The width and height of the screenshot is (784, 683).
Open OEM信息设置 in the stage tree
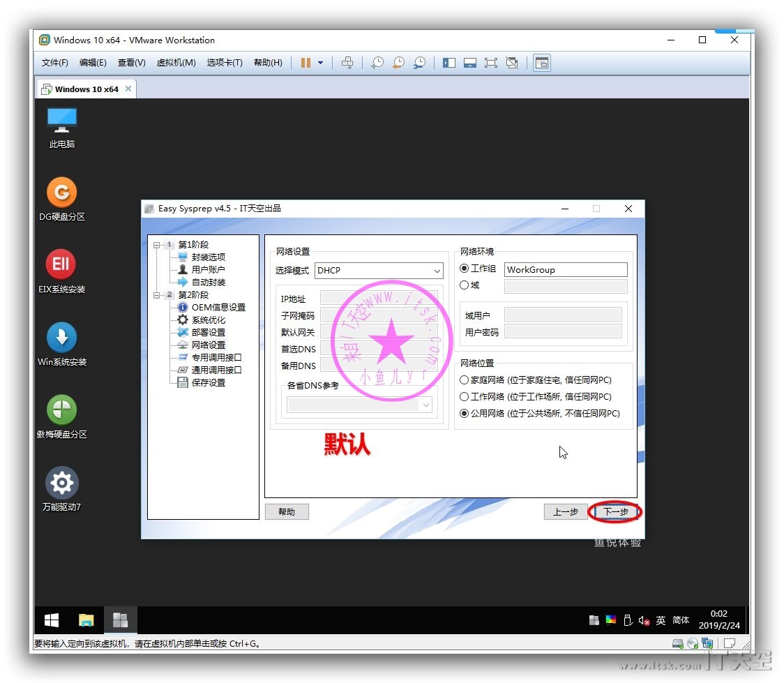pos(218,307)
